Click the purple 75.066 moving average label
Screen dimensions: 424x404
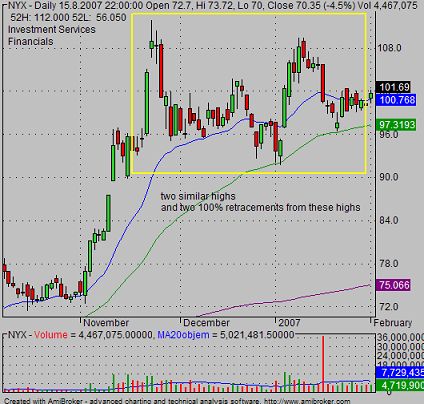click(393, 285)
